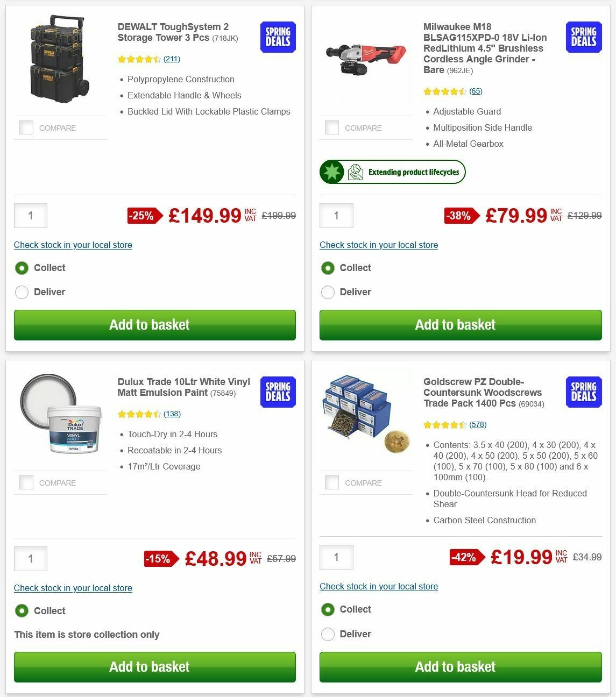Screen dimensions: 616x697
Task: Click the Spring Deals badge on DEWALT storage tower
Action: tap(278, 37)
